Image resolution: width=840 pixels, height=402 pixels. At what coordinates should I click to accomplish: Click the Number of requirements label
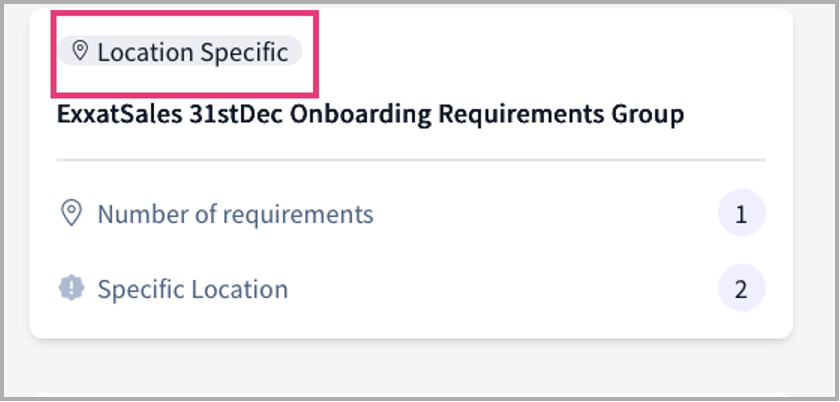235,214
